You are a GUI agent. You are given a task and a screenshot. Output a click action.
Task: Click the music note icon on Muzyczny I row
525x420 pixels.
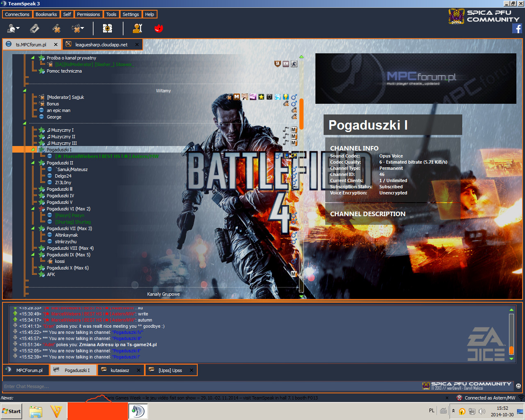(x=286, y=130)
